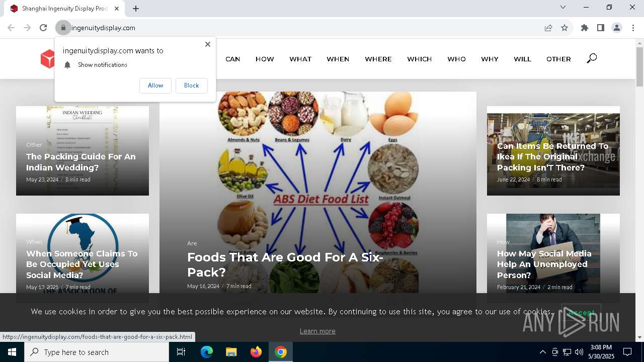Viewport: 644px width, 362px height.
Task: Allow notifications from ingenuitydisplay.com
Action: [x=155, y=85]
